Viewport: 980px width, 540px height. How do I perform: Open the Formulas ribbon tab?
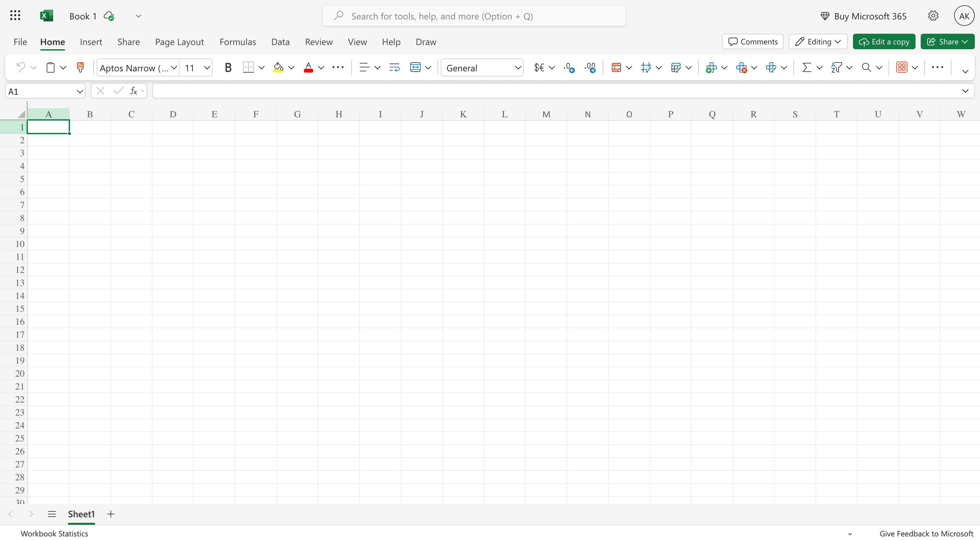pyautogui.click(x=238, y=42)
